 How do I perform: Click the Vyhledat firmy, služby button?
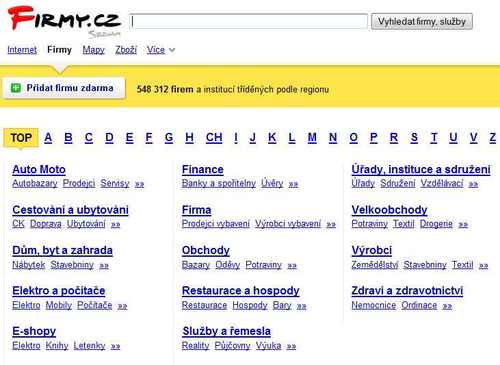point(422,22)
